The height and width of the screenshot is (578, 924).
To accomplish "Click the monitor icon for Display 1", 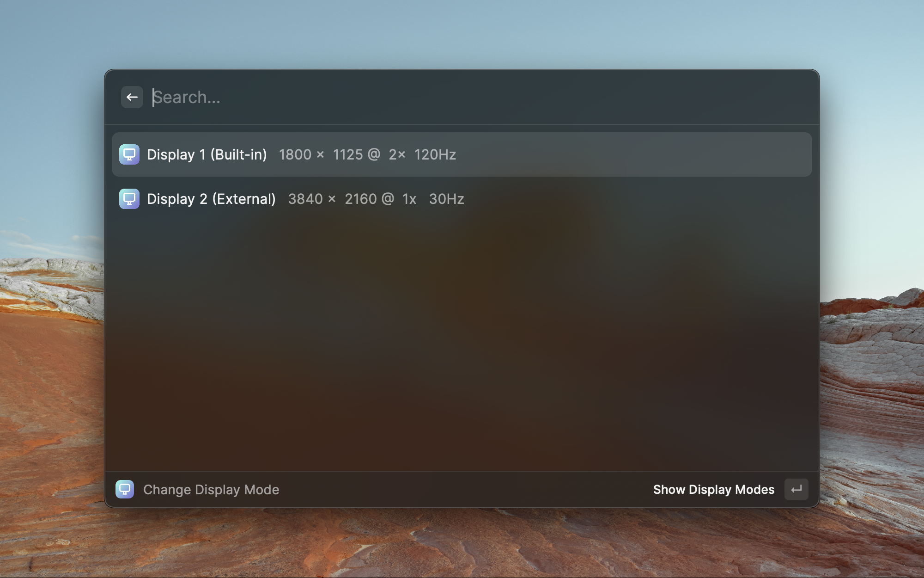I will pos(129,154).
